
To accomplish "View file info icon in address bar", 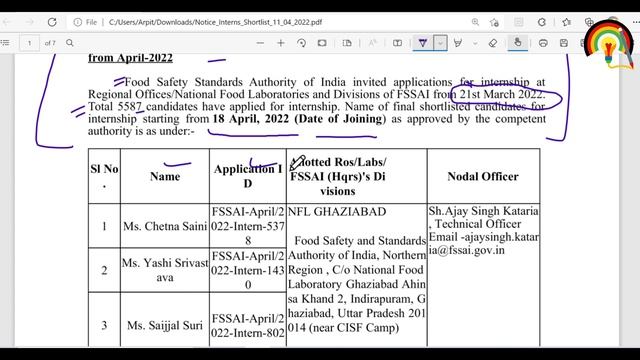I will [78, 22].
